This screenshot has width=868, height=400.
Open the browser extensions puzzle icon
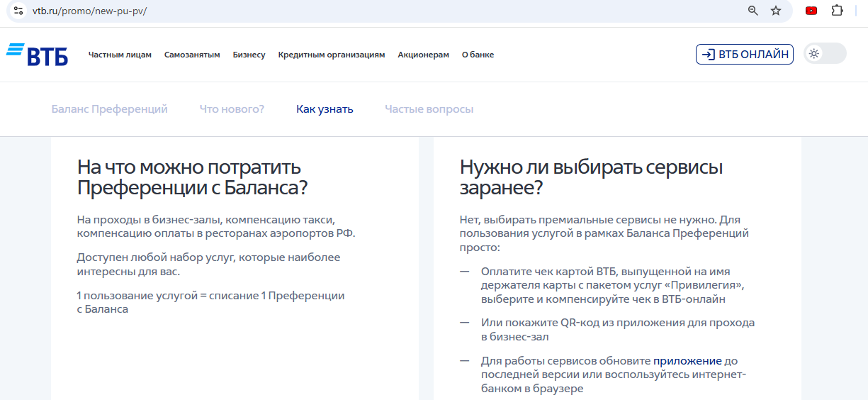(x=837, y=11)
